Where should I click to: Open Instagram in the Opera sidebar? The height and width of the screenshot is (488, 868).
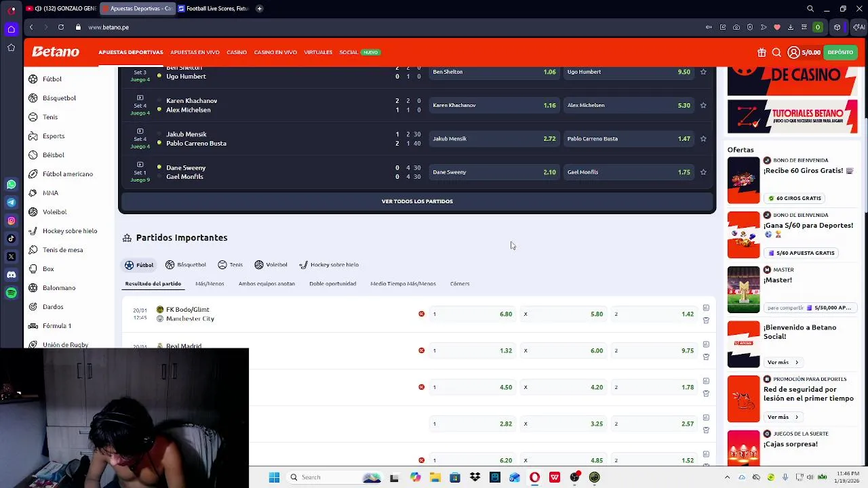point(11,220)
